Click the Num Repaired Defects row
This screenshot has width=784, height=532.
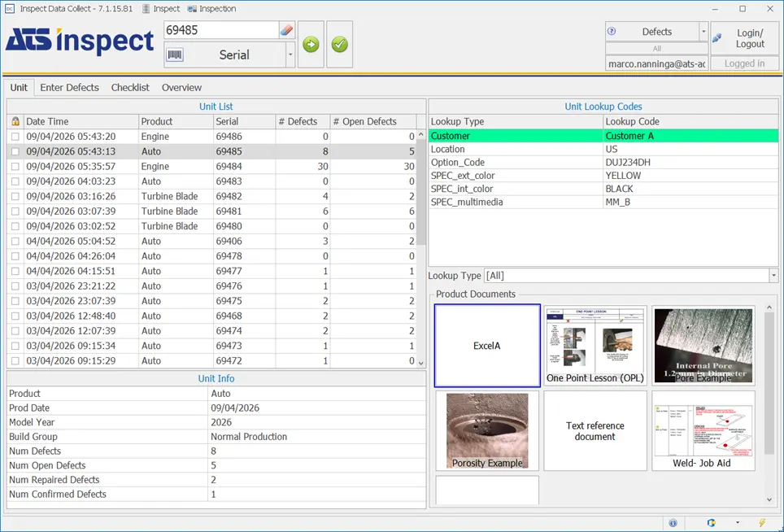(x=216, y=479)
